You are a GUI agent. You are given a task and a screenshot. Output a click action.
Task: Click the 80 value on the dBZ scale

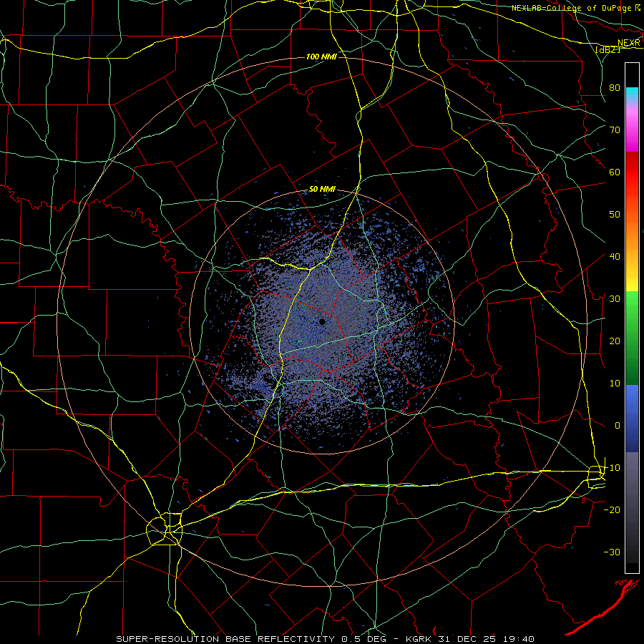[615, 87]
